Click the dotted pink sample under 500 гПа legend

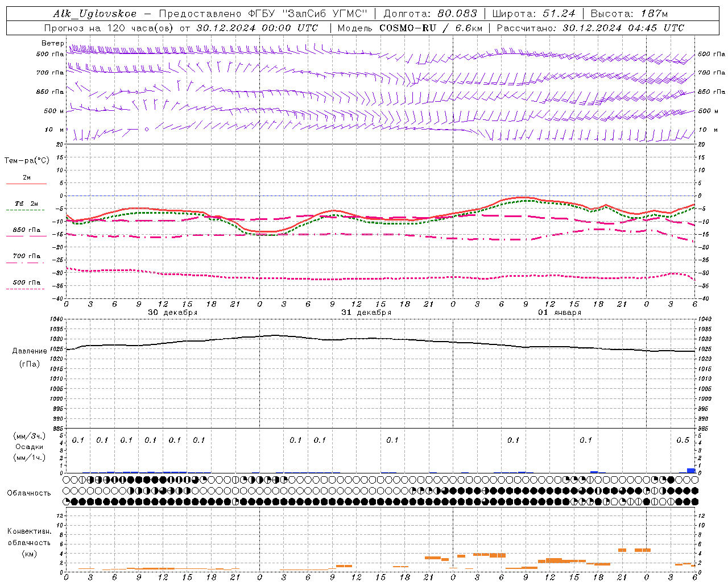[x=26, y=289]
